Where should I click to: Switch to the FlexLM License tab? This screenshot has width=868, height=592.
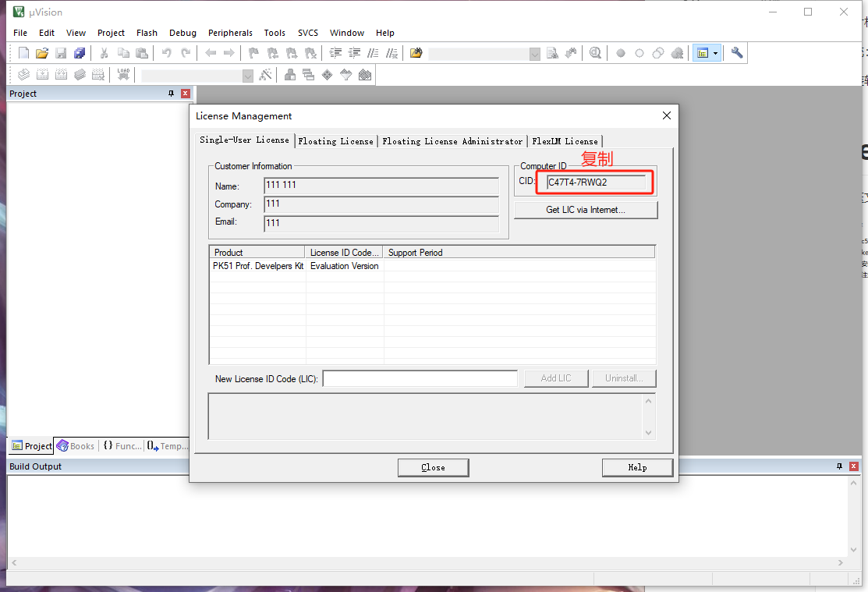(565, 141)
